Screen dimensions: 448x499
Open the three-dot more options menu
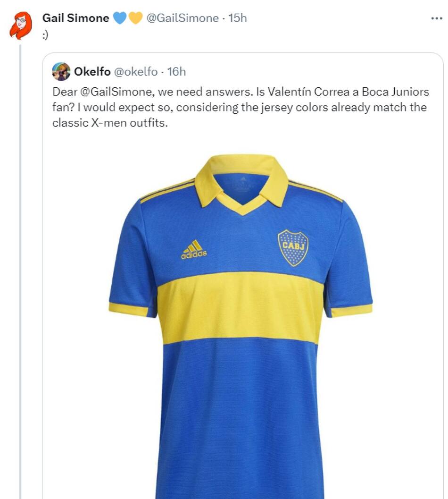tap(436, 18)
